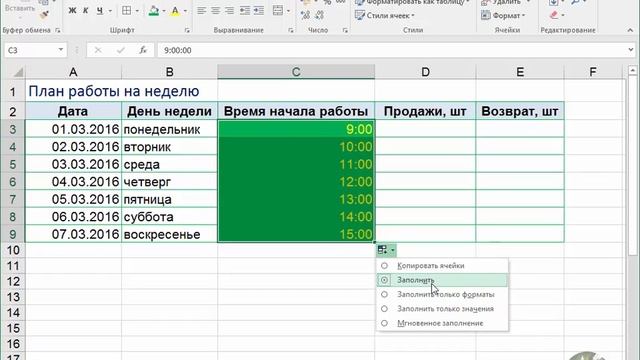Click the Name Box showing C3
The image size is (640, 360).
point(30,50)
